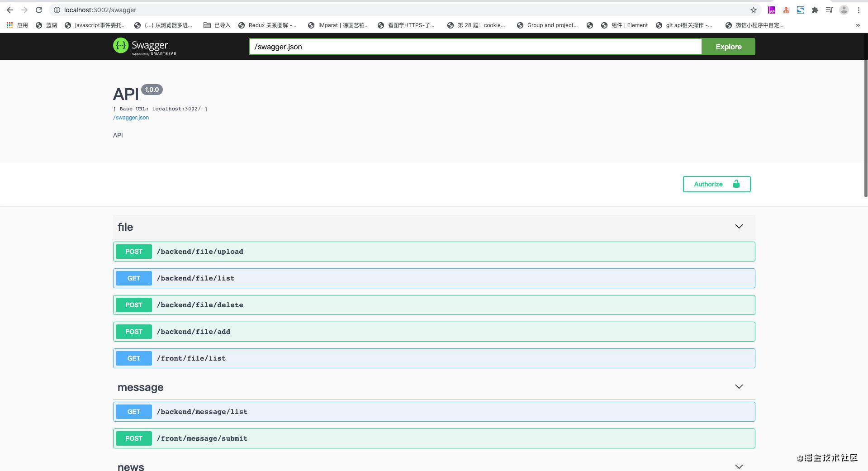
Task: Click the orange sitemap extension icon
Action: (x=786, y=10)
